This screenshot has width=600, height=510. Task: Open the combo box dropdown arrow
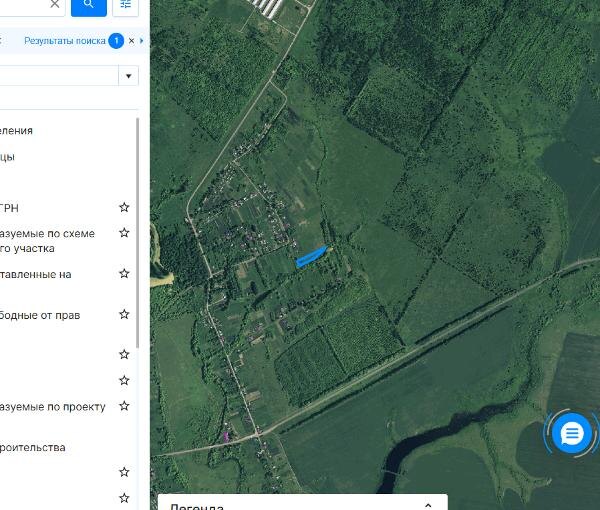coord(129,76)
